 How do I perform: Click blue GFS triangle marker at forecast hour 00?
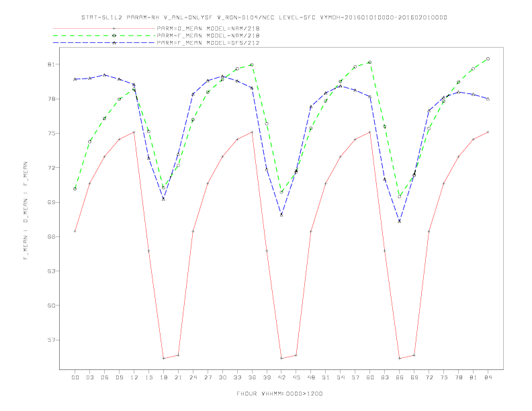75,79
